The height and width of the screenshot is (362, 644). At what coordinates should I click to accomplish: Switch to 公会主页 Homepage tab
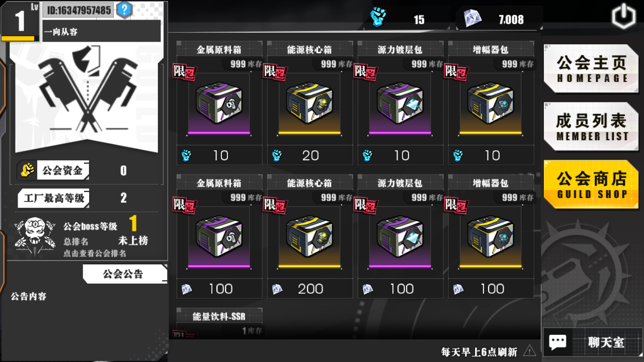(592, 69)
